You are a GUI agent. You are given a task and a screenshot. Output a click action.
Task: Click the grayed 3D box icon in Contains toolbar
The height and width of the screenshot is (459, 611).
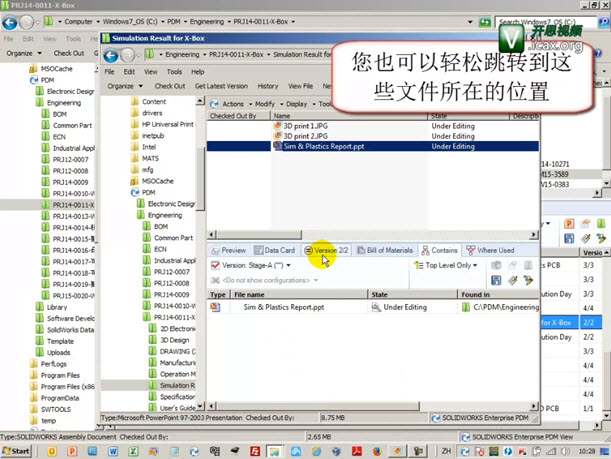[496, 265]
